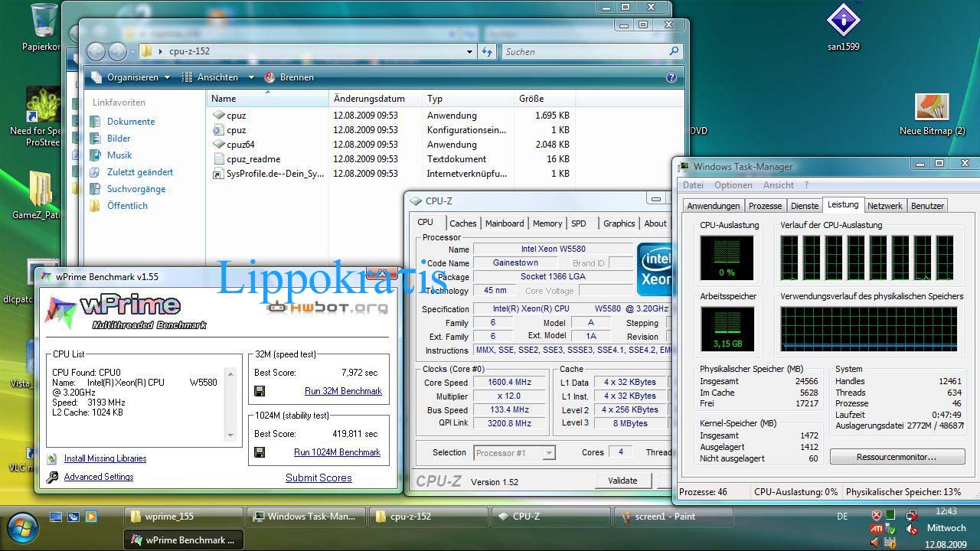
Task: Switch to the Memory tab in CPU-Z
Action: [x=547, y=223]
